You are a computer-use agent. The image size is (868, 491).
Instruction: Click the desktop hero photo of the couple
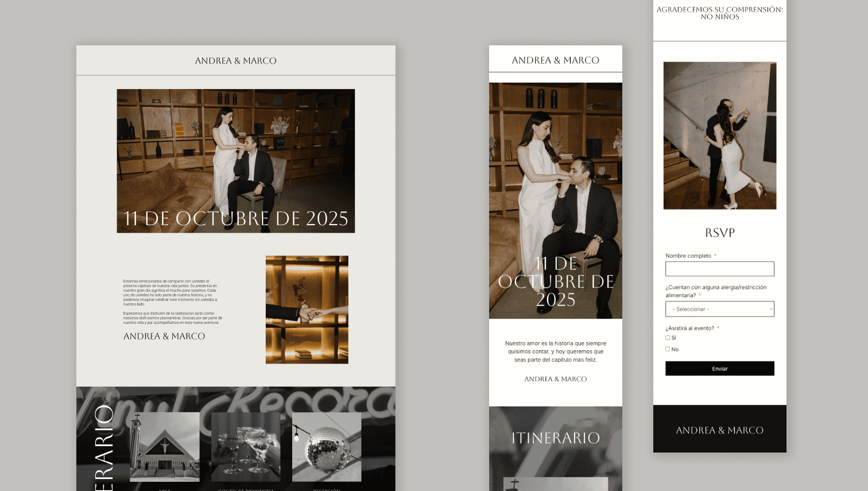click(235, 149)
